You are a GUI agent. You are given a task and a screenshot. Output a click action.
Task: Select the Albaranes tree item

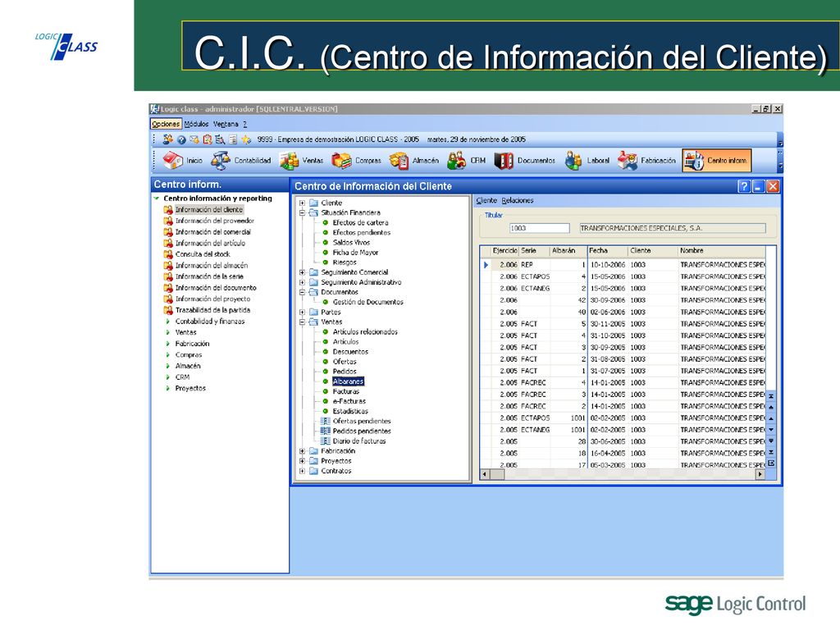[348, 381]
